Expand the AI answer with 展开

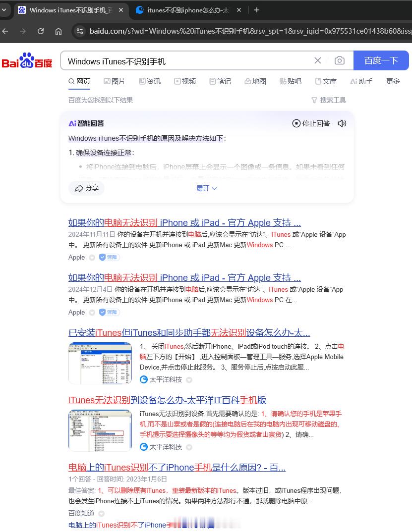pyautogui.click(x=207, y=188)
